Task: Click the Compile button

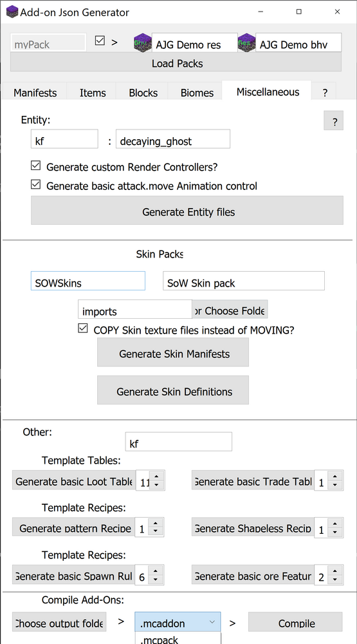Action: point(296,623)
